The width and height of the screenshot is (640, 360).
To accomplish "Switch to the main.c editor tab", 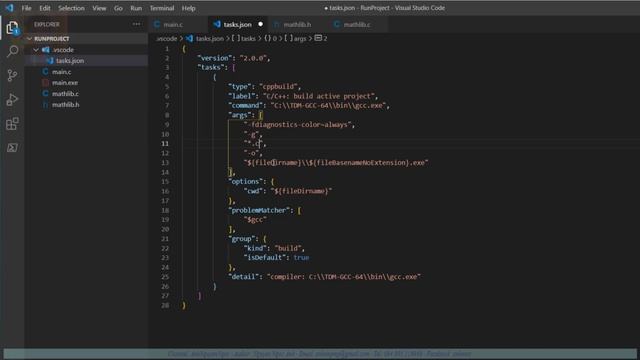I will pos(178,24).
